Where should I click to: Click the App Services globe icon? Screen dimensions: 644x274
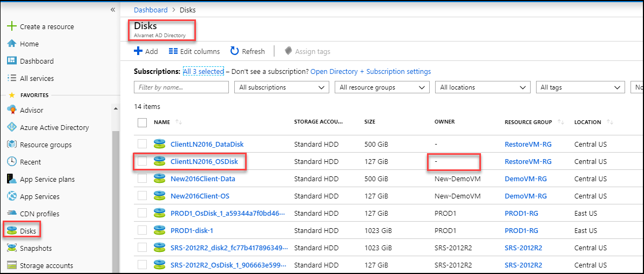(x=12, y=196)
